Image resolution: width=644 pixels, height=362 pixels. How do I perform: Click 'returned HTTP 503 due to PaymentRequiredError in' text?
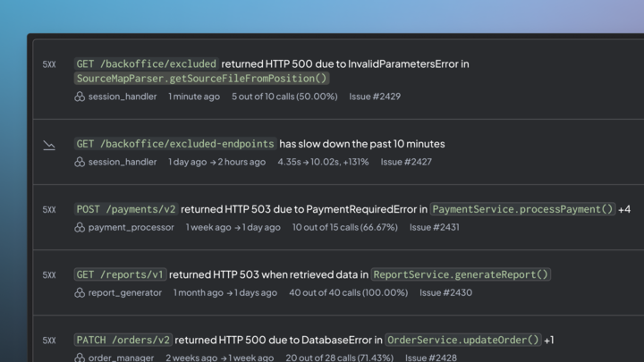304,209
